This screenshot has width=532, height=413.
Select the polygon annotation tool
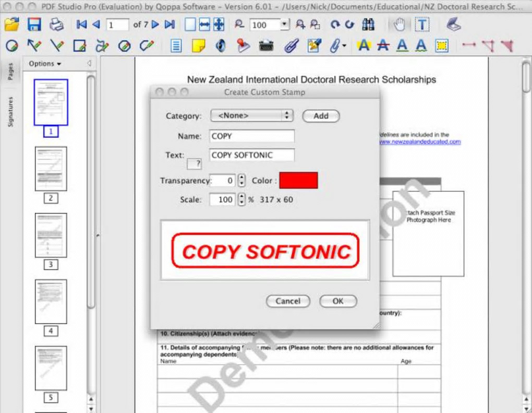tap(125, 45)
